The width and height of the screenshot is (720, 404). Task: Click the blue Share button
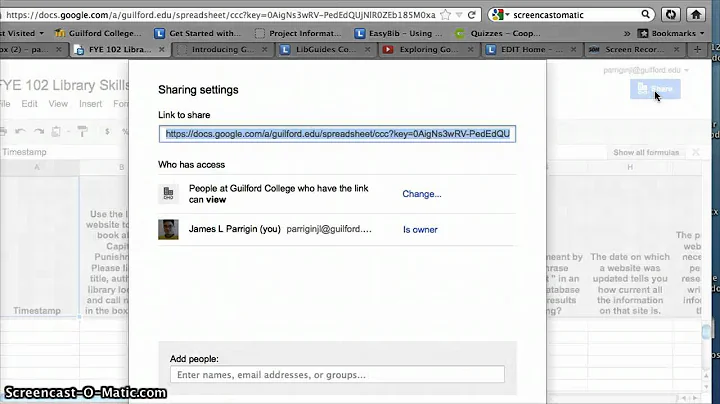[x=655, y=90]
